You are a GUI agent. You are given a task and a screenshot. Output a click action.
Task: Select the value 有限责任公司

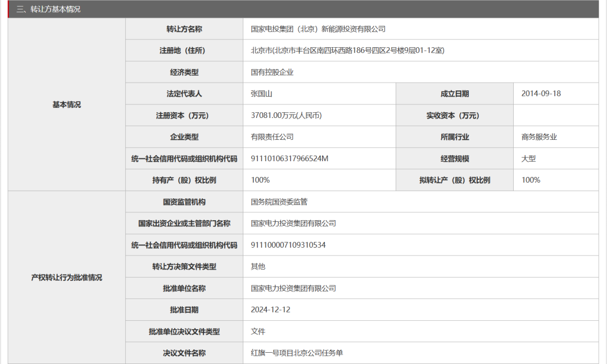tap(272, 137)
